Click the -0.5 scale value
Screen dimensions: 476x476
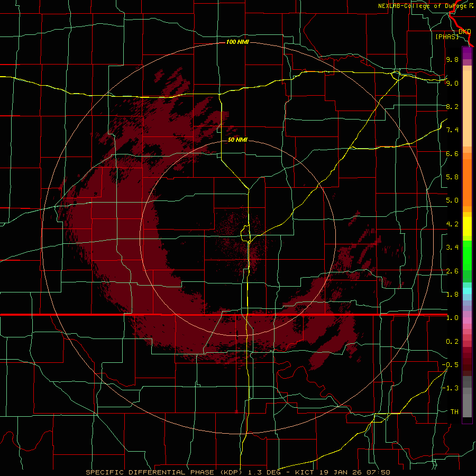click(x=450, y=365)
